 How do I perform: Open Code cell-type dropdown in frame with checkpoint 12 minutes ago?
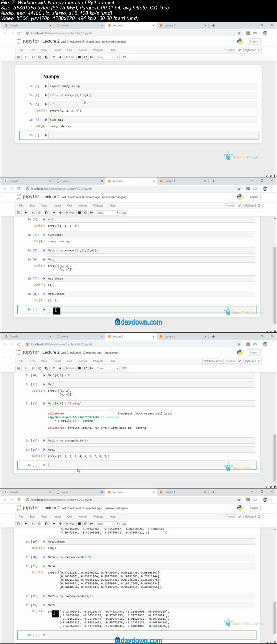pyautogui.click(x=108, y=368)
